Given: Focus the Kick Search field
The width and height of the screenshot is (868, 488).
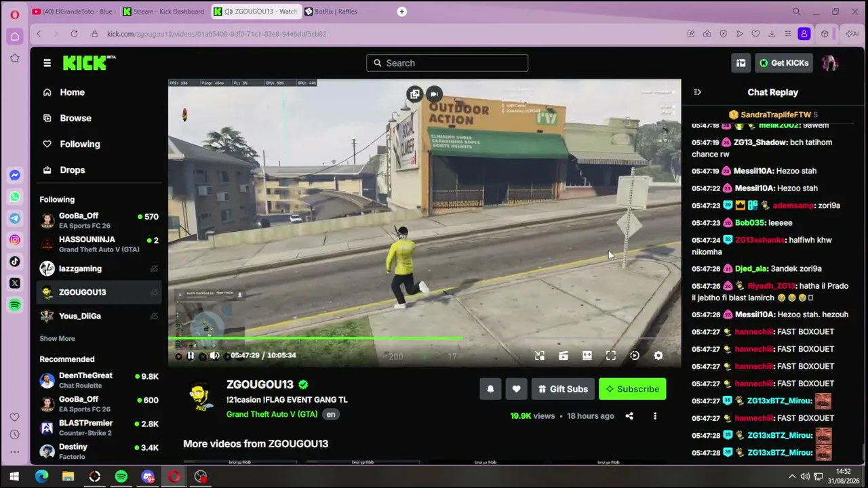Looking at the screenshot, I should pyautogui.click(x=448, y=63).
